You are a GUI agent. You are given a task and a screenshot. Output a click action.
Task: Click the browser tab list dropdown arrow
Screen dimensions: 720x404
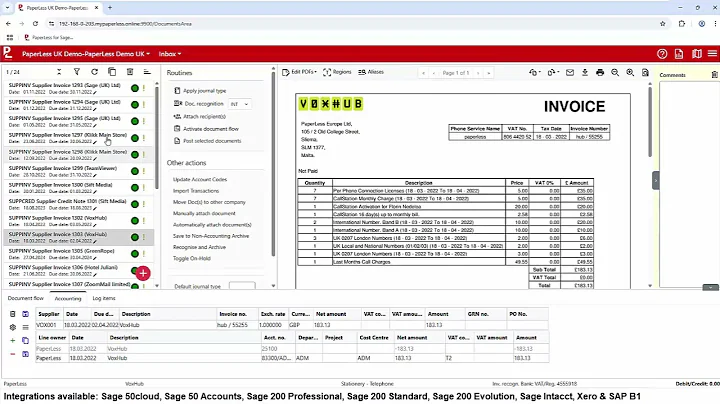pyautogui.click(x=7, y=8)
